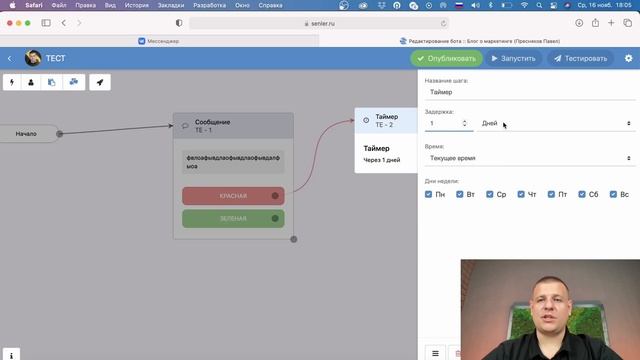Click the timer clock icon on node
640x360 pixels.
pyautogui.click(x=366, y=120)
